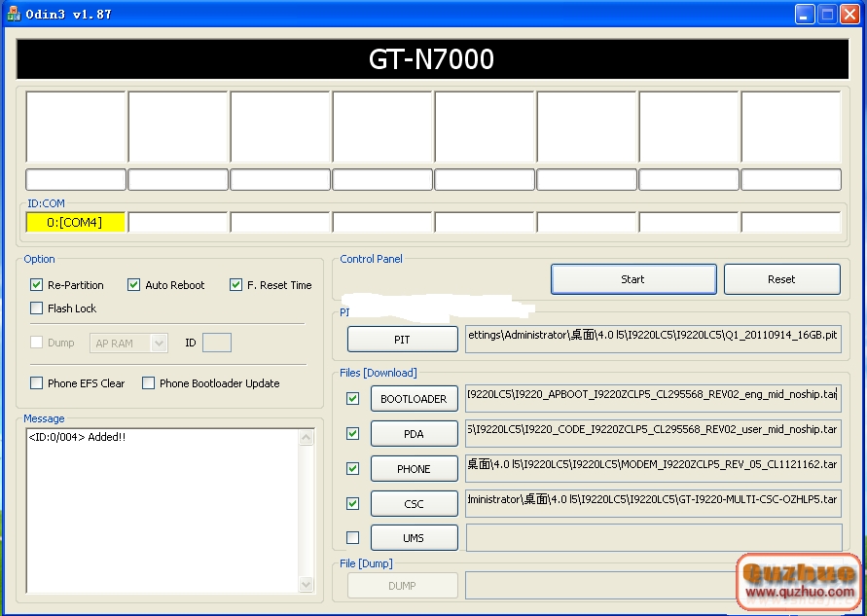Image resolution: width=867 pixels, height=616 pixels.
Task: Uncheck F. Reset Time
Action: [x=236, y=285]
